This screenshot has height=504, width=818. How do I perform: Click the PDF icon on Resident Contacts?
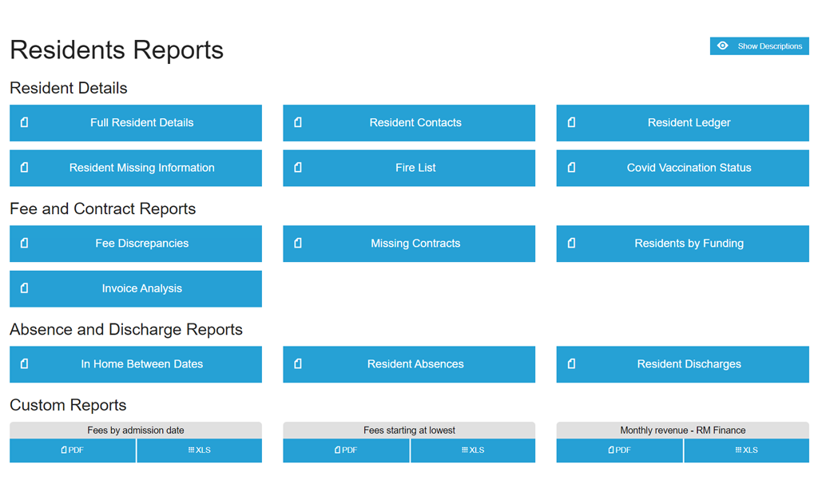coord(297,122)
